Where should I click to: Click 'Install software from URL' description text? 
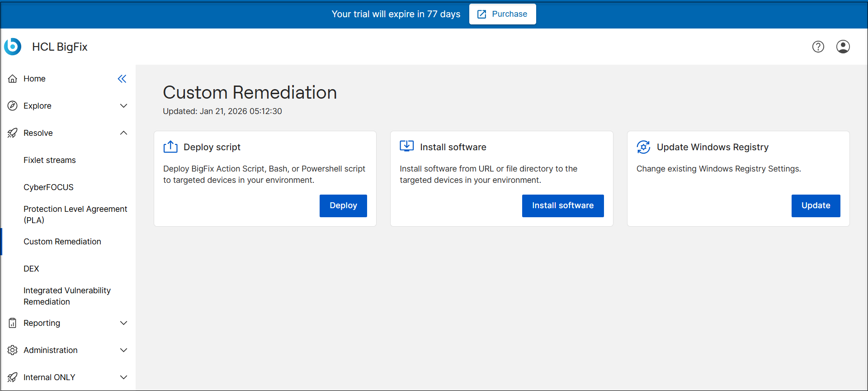[488, 174]
